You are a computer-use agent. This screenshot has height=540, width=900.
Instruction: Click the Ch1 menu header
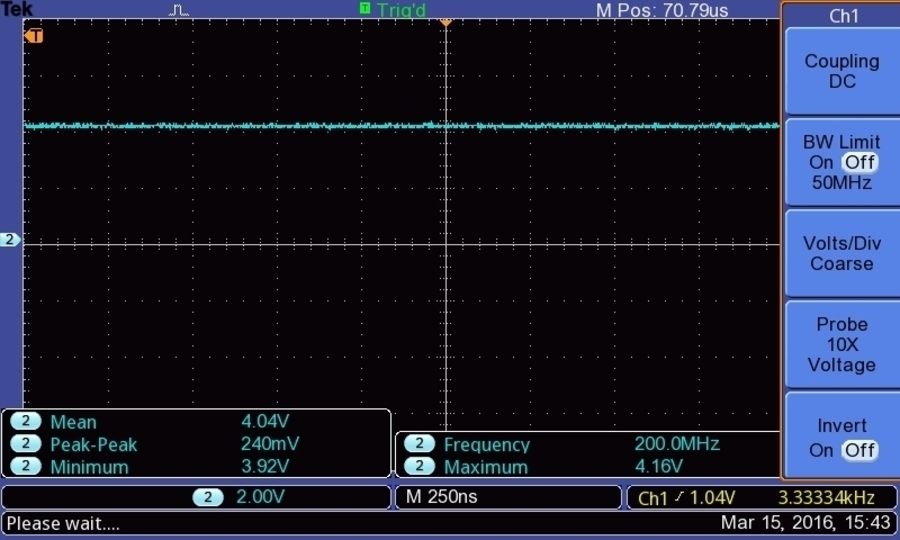tap(843, 15)
